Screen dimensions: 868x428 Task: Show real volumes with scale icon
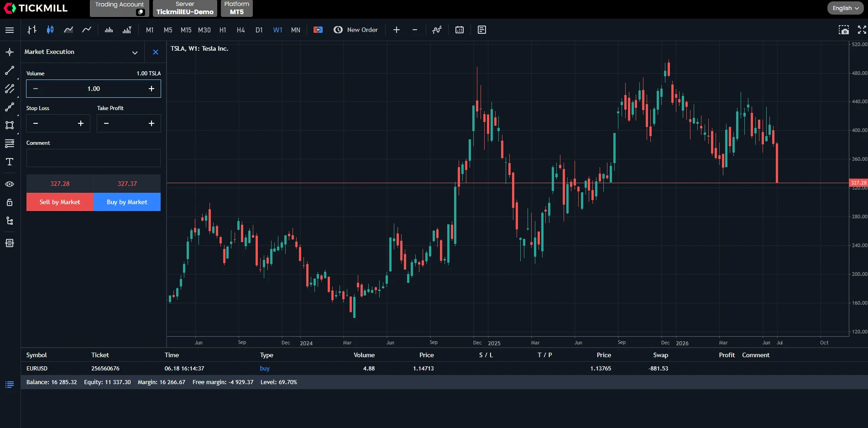(x=127, y=30)
